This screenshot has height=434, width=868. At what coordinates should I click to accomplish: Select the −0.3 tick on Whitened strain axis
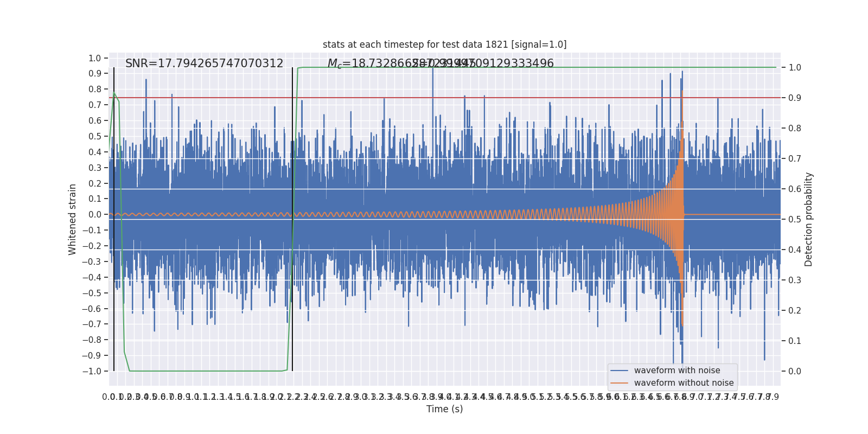point(91,261)
